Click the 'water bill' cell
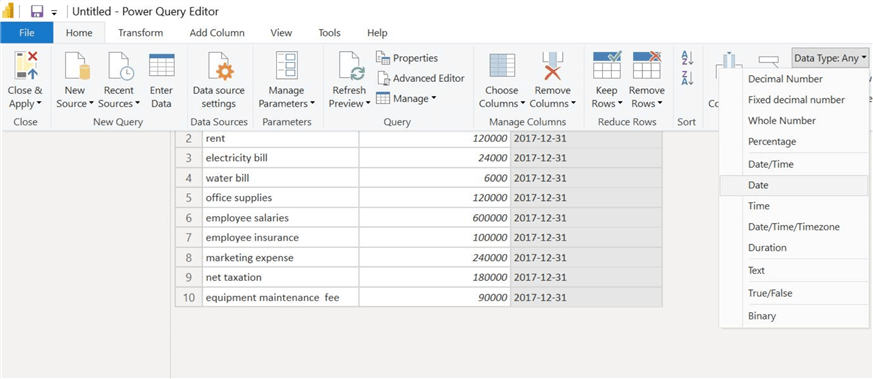The height and width of the screenshot is (379, 873). pos(281,178)
